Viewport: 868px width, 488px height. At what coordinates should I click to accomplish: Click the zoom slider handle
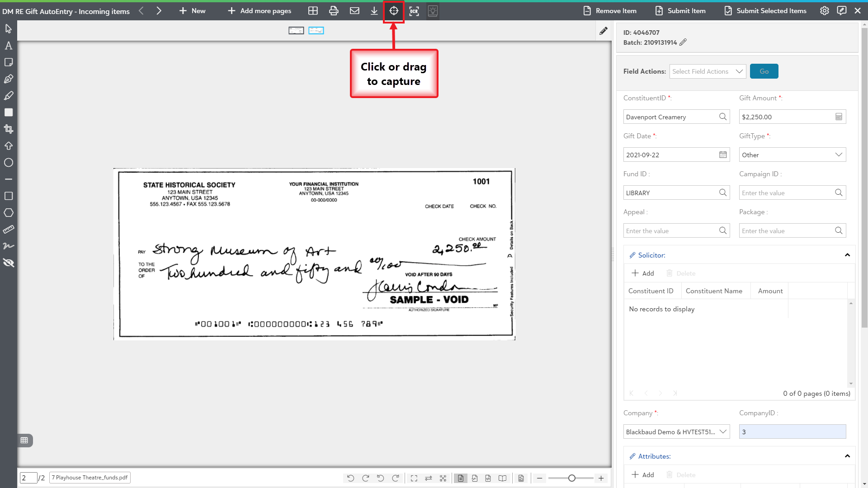(x=572, y=478)
